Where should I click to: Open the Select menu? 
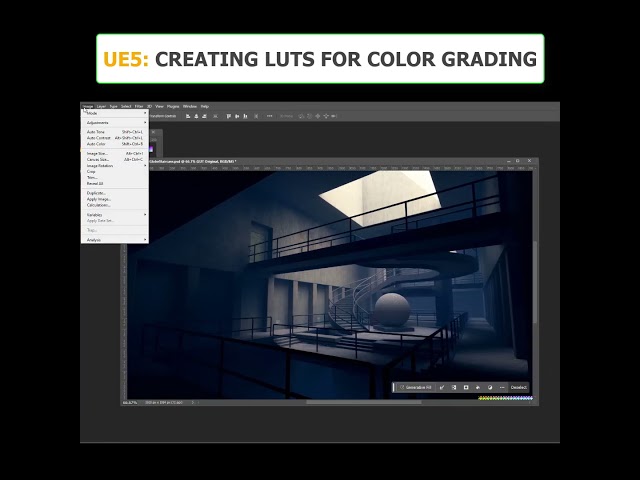(126, 107)
